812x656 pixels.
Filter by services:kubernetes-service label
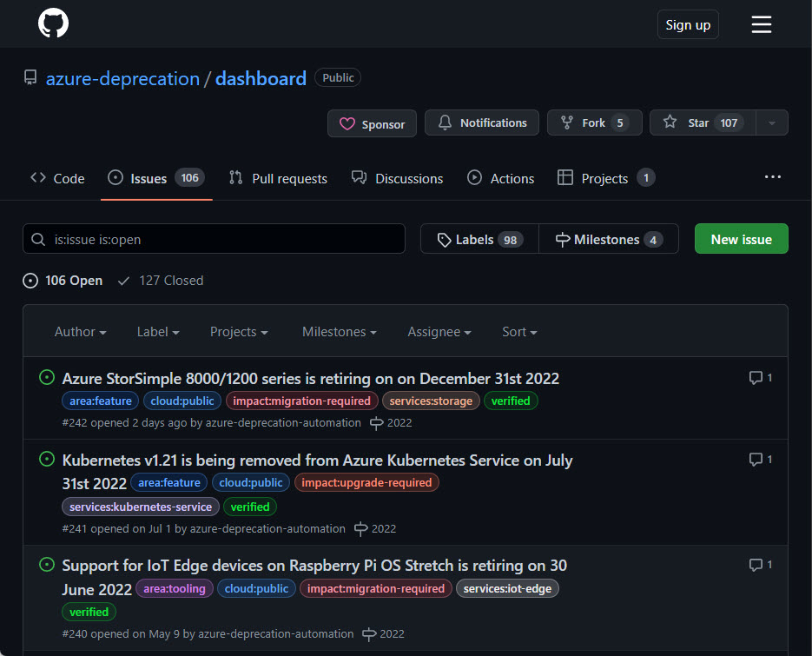tap(141, 507)
